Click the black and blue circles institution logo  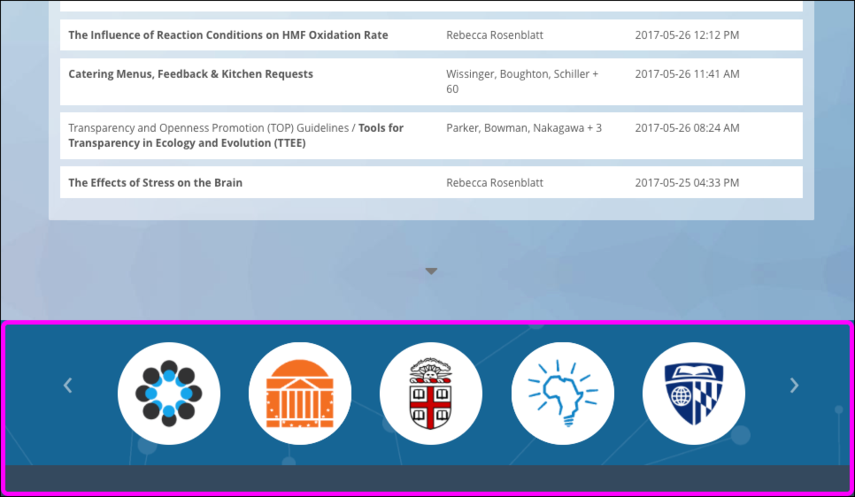169,393
